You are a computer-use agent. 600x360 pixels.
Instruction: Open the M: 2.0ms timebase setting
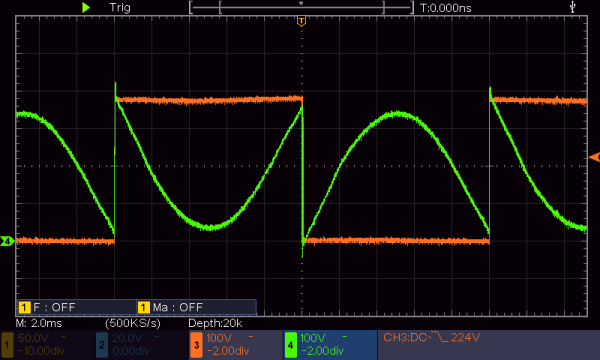point(39,323)
